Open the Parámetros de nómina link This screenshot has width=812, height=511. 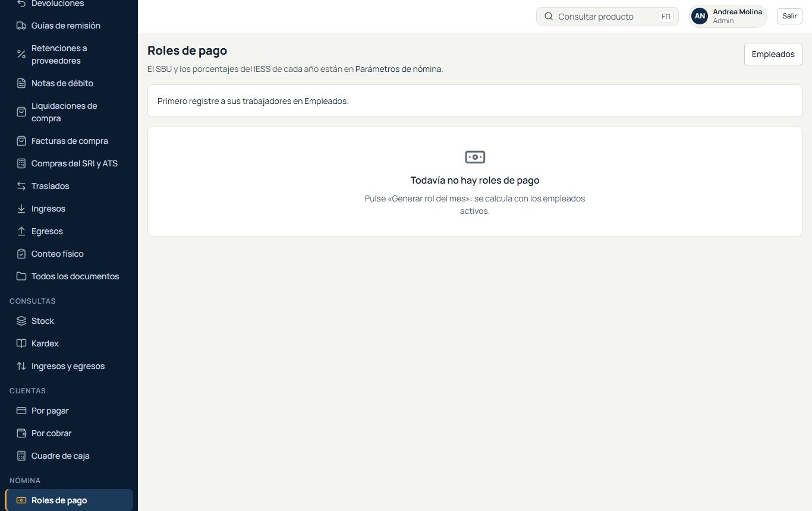398,69
